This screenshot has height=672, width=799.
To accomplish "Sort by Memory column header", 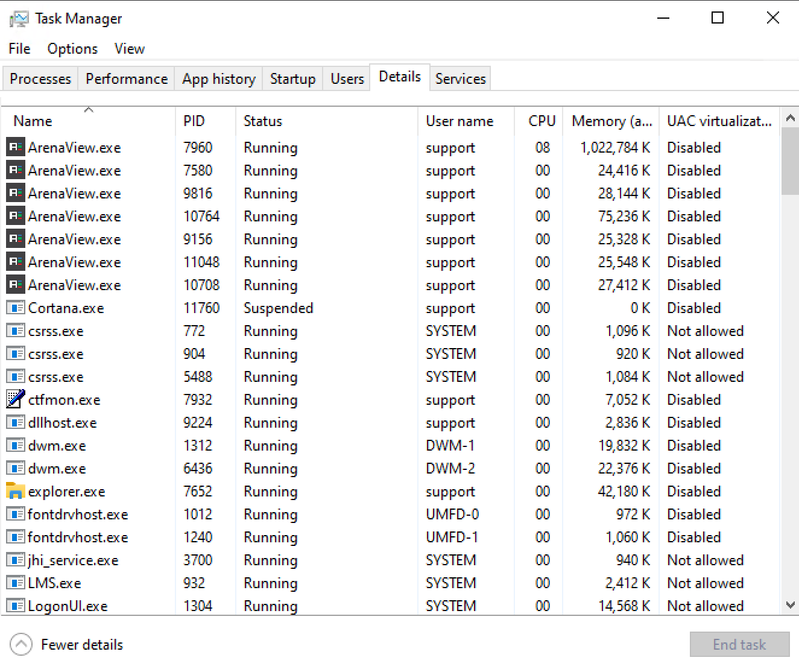I will [611, 121].
